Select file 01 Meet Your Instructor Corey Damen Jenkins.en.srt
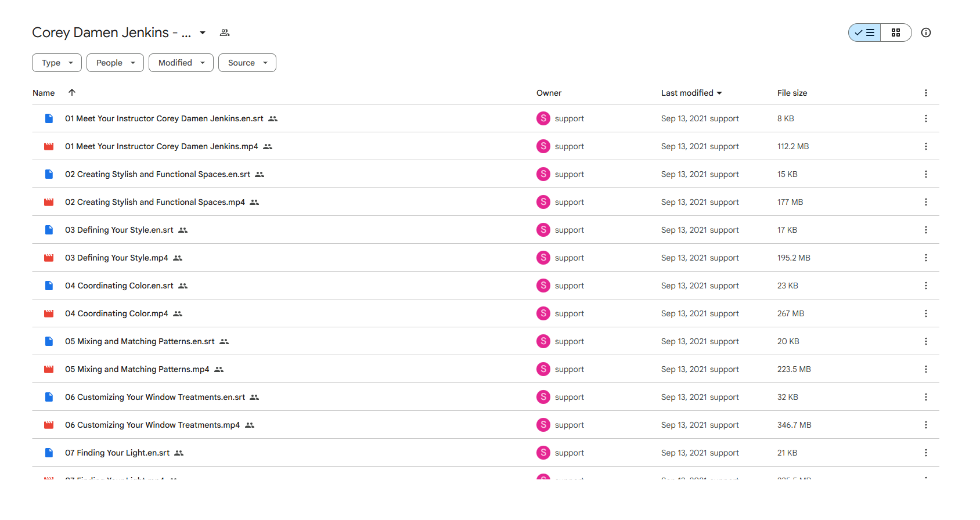The image size is (980, 520). pos(485,118)
